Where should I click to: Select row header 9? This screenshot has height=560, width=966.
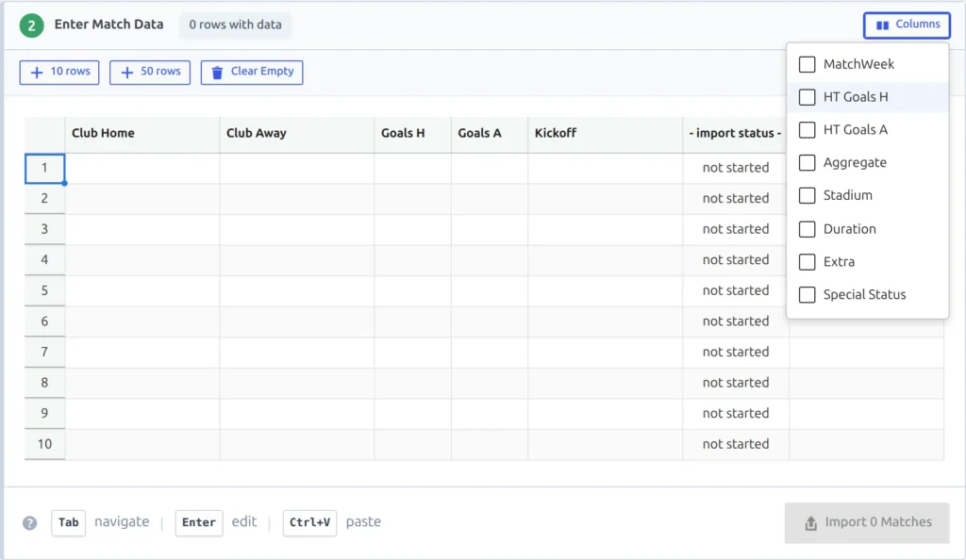click(x=44, y=414)
